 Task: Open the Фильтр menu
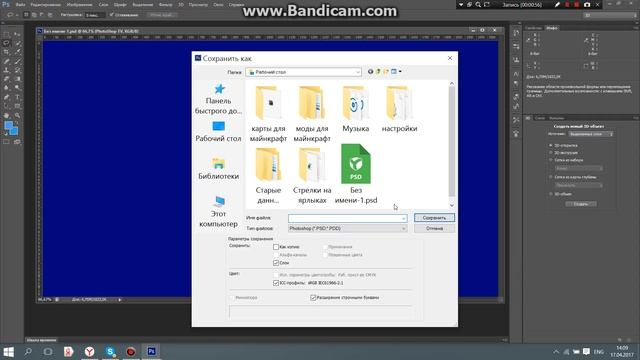click(165, 4)
